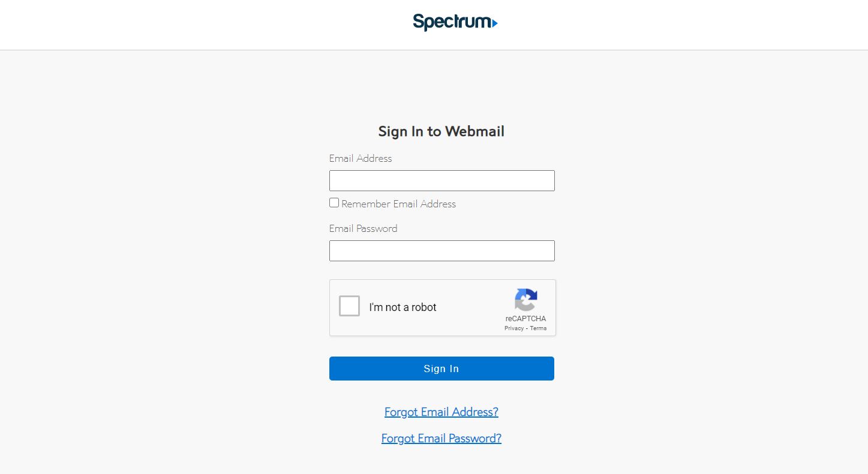Tick the "I'm not a robot" checkbox
Viewport: 868px width, 474px height.
[349, 306]
